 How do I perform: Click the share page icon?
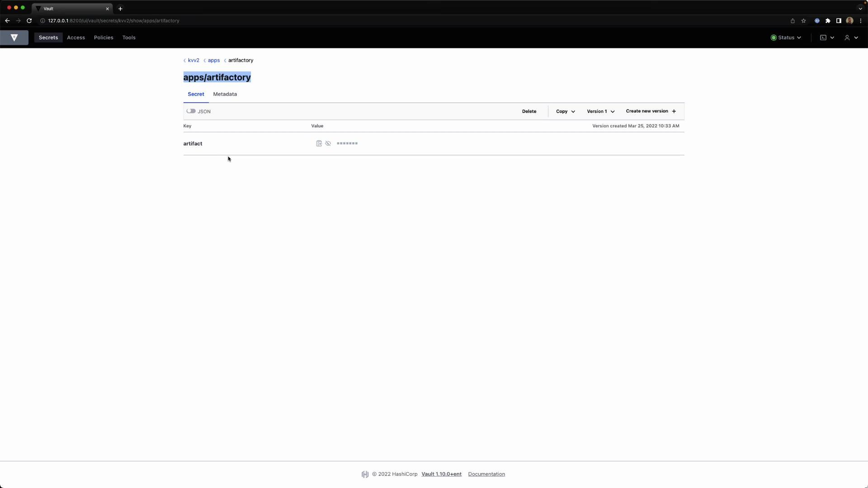click(793, 21)
